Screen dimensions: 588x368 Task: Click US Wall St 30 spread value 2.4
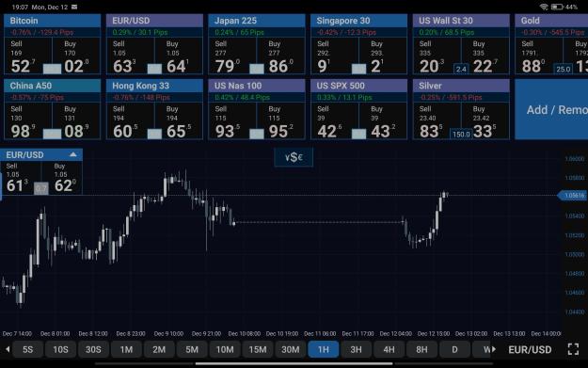pyautogui.click(x=461, y=69)
